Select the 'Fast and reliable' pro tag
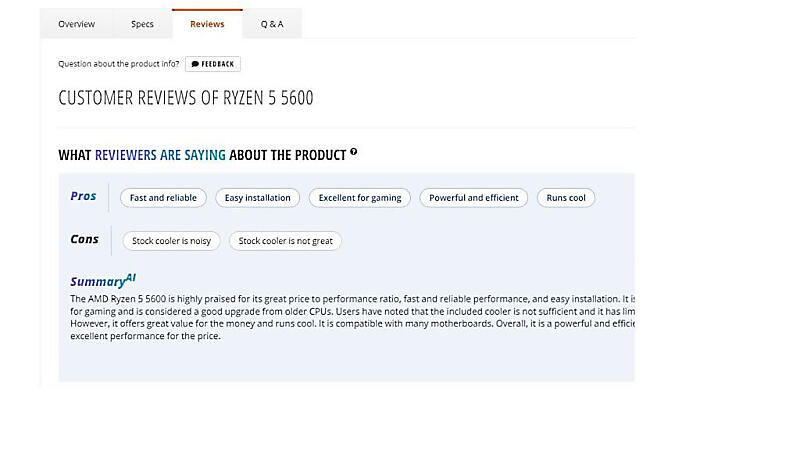 [164, 198]
